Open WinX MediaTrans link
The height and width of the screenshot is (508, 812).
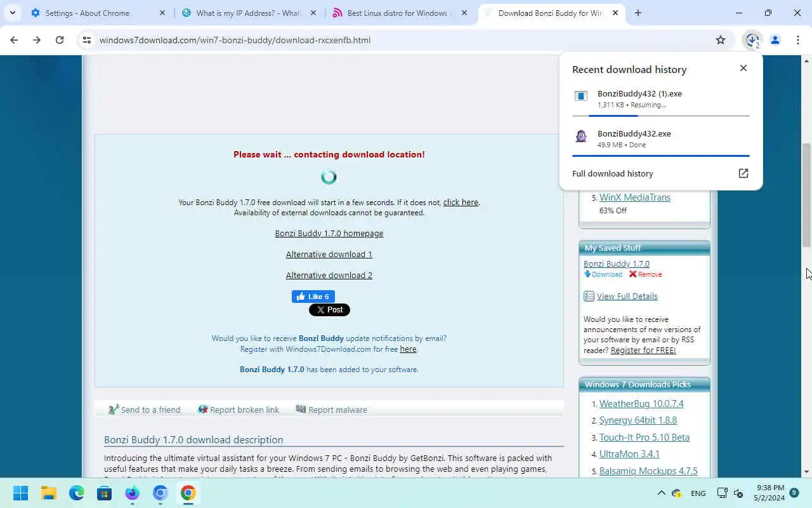(x=635, y=197)
